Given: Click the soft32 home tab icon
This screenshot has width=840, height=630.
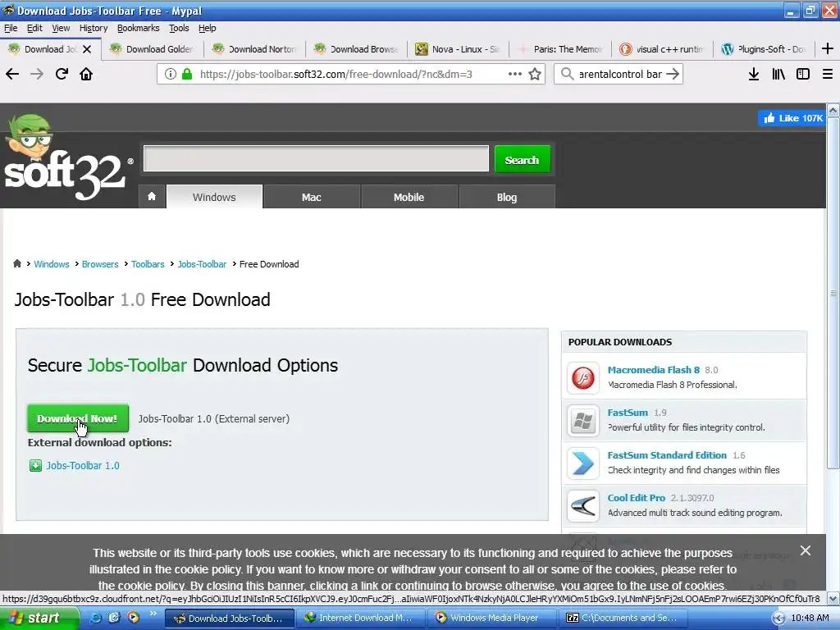Looking at the screenshot, I should pyautogui.click(x=152, y=197).
